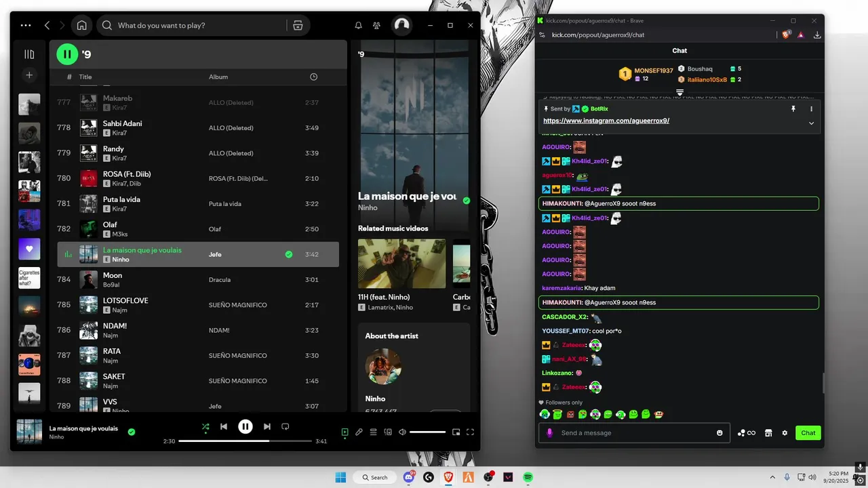Screen dimensions: 868x488
Task: Mute Spotify volume
Action: pos(402,432)
